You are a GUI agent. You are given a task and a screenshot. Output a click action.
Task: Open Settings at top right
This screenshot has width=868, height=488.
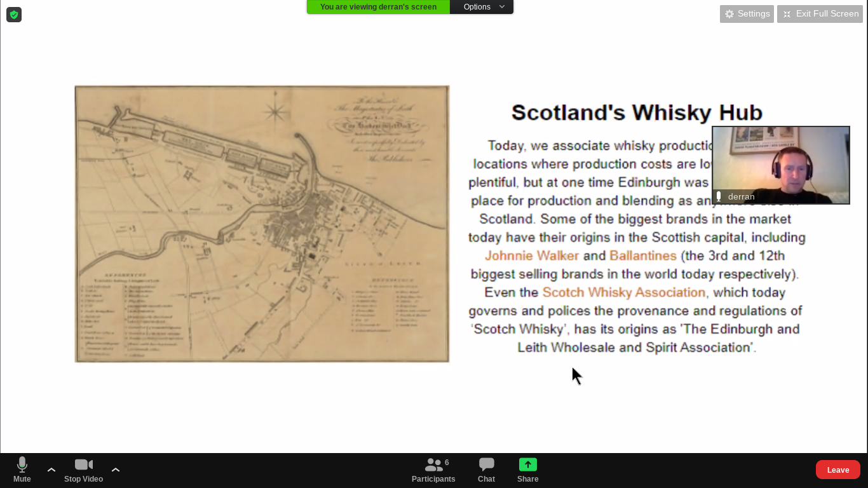(747, 14)
